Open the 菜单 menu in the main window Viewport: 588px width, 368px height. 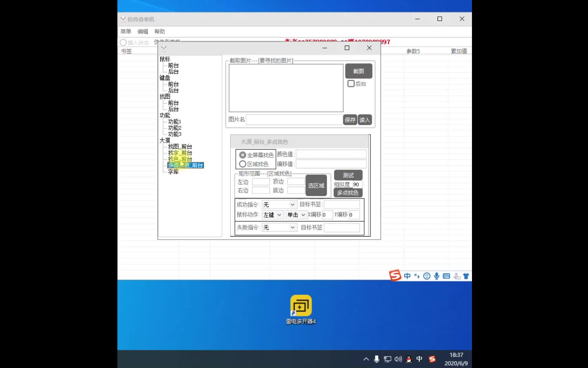pyautogui.click(x=126, y=31)
